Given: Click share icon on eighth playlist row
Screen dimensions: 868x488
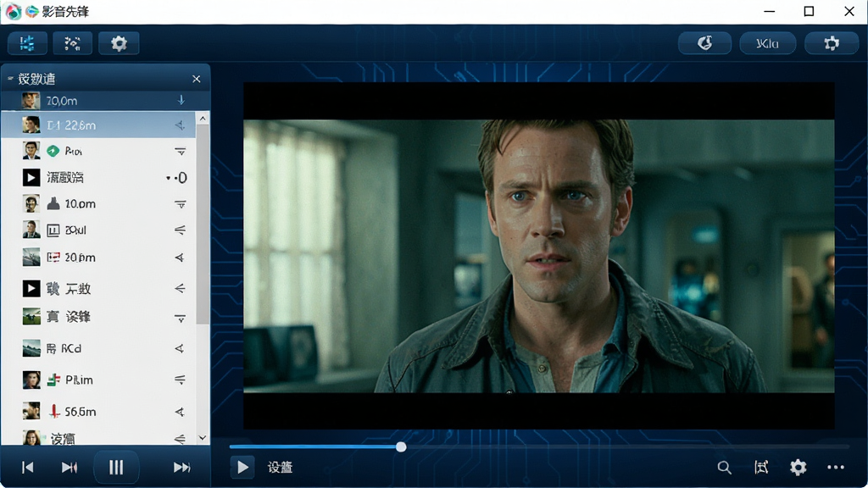Looking at the screenshot, I should [x=180, y=288].
